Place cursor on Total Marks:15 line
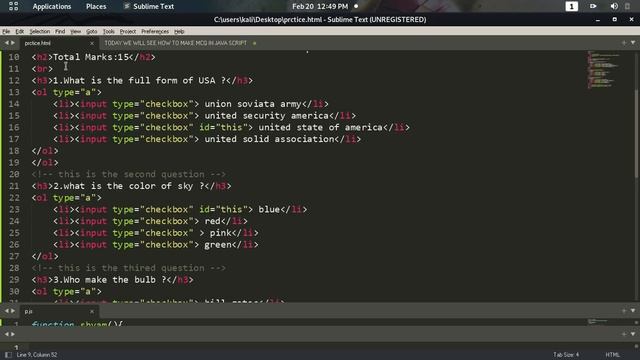Viewport: 640px width, 360px height. 93,57
